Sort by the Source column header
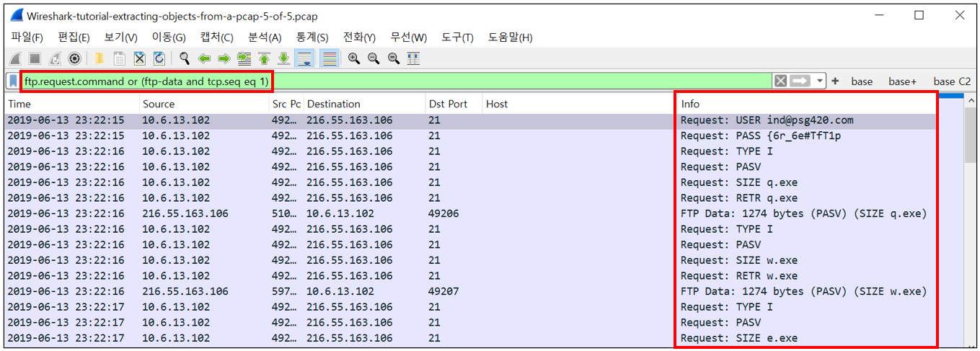This screenshot has height=351, width=980. pos(203,104)
